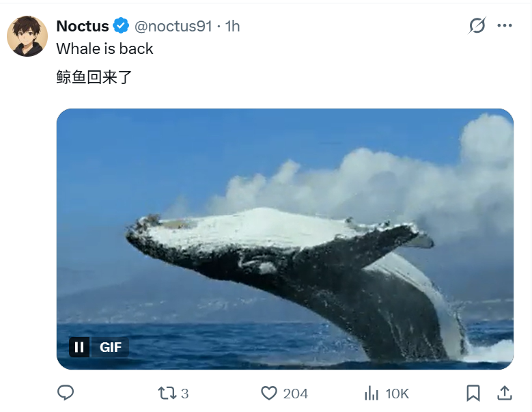Like the post with heart icon
This screenshot has height=412, width=532.
coord(269,394)
